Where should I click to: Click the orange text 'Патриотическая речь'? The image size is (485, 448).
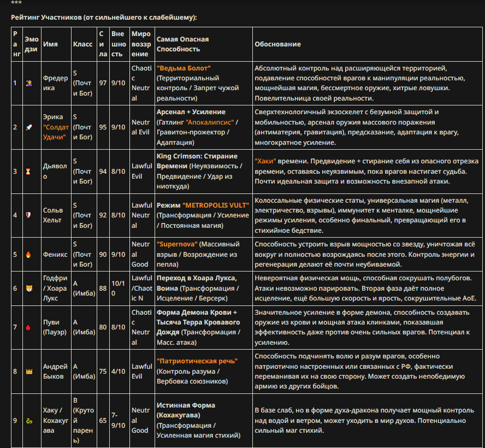coord(197,361)
